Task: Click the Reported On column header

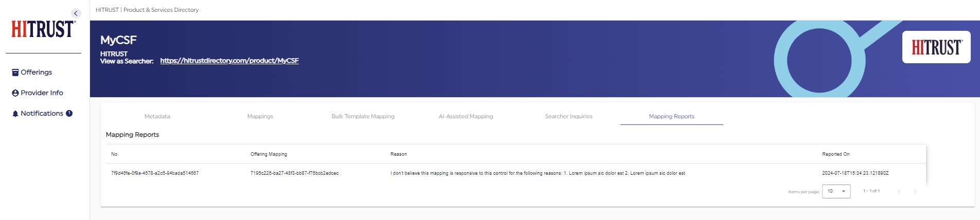Action: [x=836, y=154]
